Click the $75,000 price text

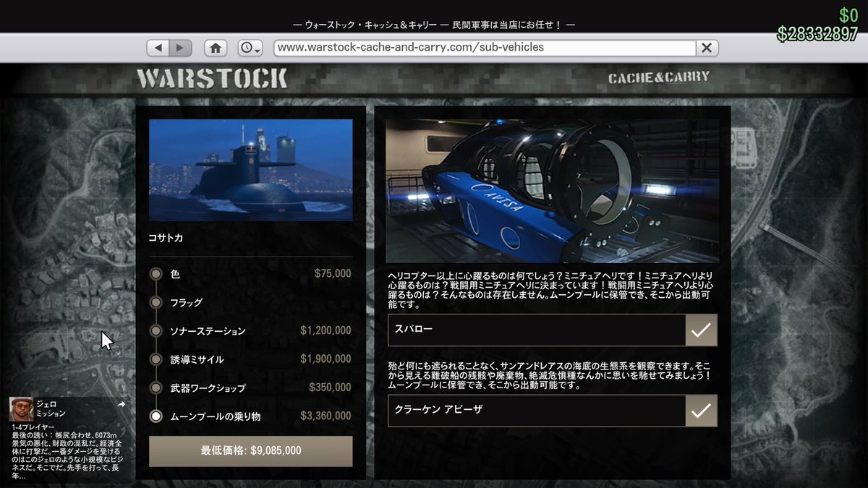pos(333,274)
